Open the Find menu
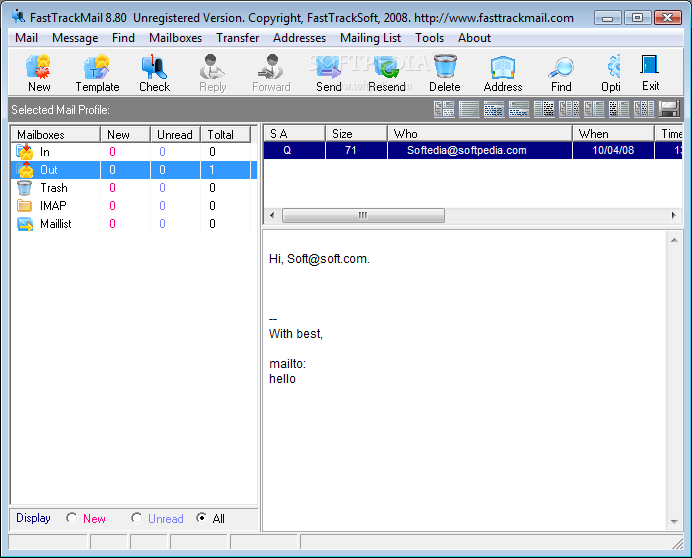This screenshot has width=692, height=558. click(x=123, y=38)
